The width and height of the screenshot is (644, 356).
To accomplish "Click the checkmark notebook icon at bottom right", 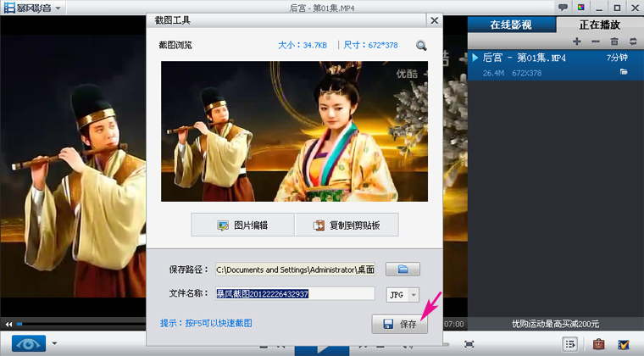I will [x=624, y=343].
